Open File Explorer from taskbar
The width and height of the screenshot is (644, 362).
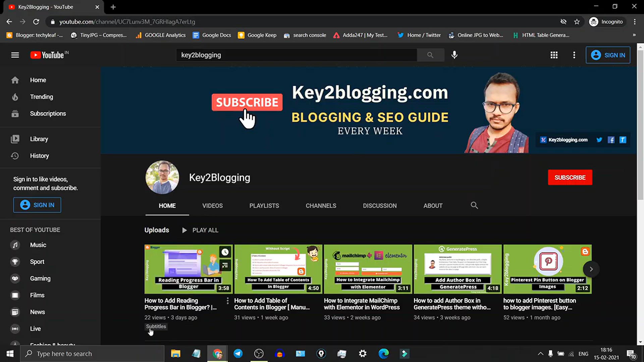(175, 354)
